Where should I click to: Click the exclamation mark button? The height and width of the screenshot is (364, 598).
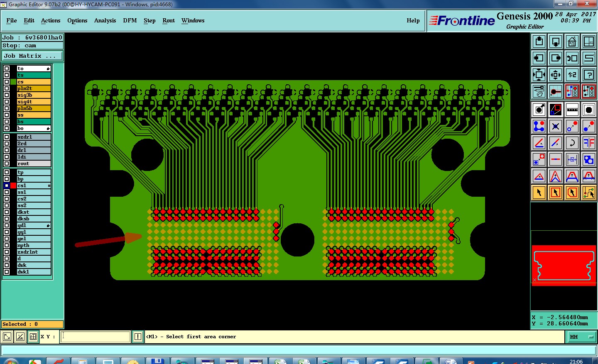point(138,337)
